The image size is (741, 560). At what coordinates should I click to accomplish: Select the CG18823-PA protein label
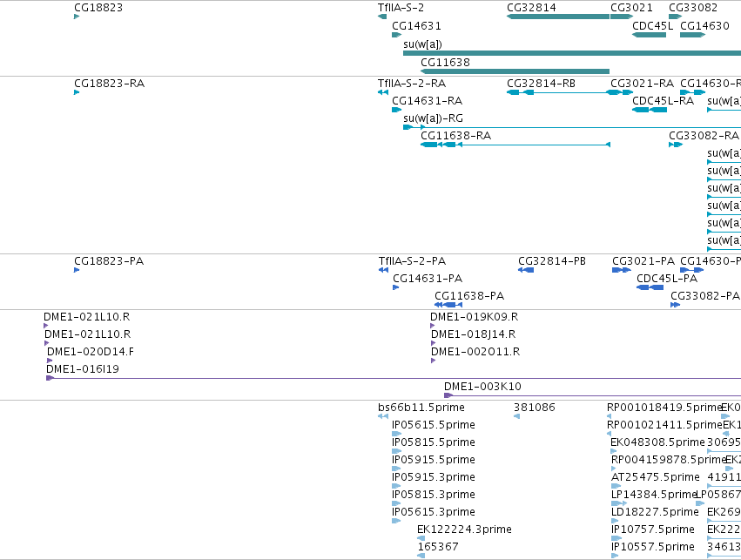pyautogui.click(x=109, y=261)
